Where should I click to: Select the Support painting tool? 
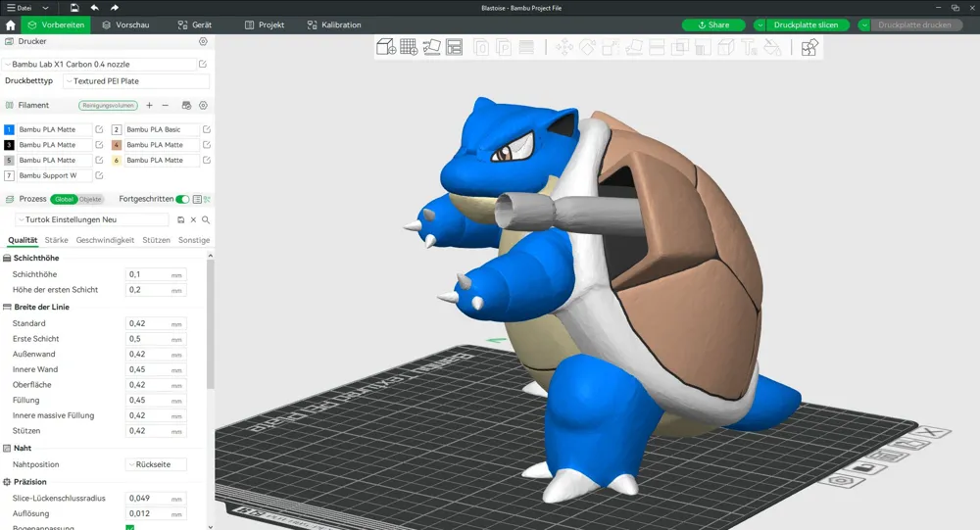(x=703, y=47)
